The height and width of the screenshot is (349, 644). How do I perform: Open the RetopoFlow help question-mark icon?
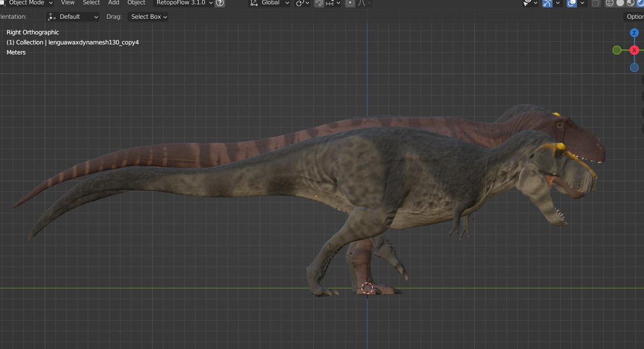click(219, 3)
